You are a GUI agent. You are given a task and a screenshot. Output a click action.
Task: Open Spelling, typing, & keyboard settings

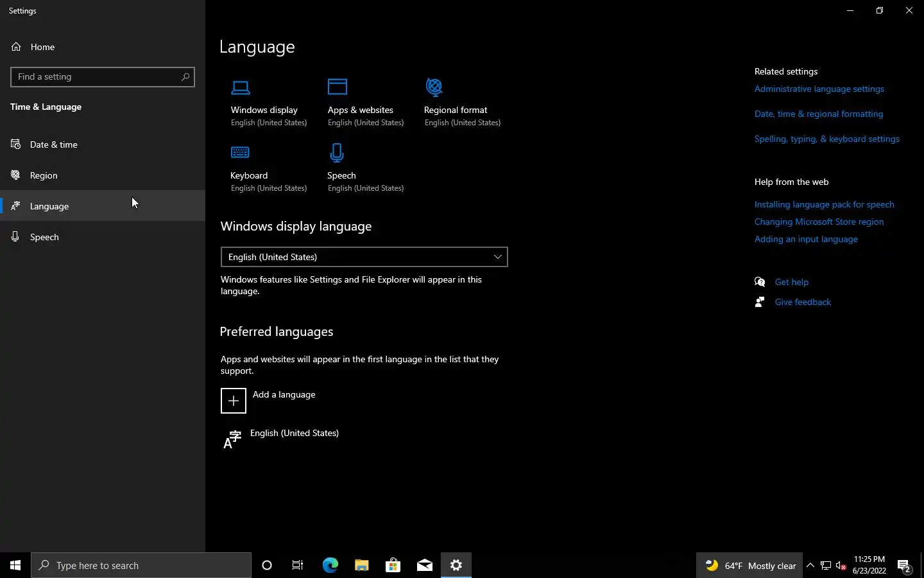click(826, 139)
